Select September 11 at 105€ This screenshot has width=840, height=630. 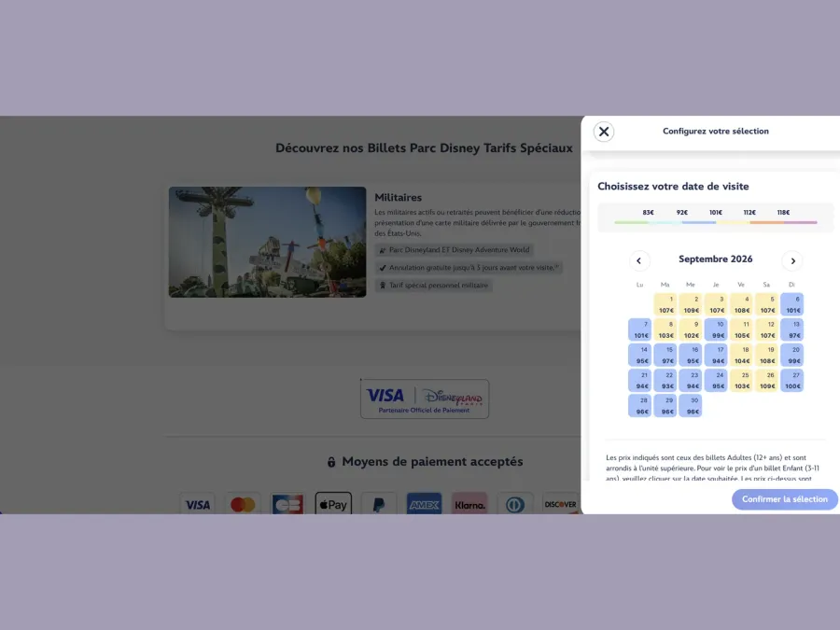[741, 329]
